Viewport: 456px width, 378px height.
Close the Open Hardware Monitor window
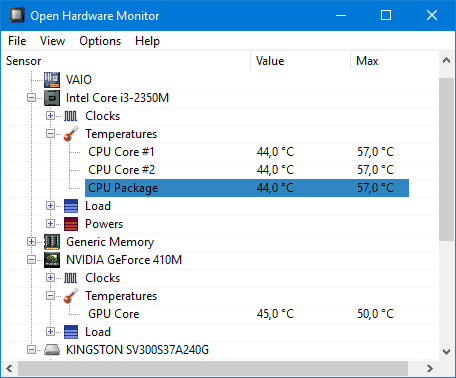(x=432, y=15)
